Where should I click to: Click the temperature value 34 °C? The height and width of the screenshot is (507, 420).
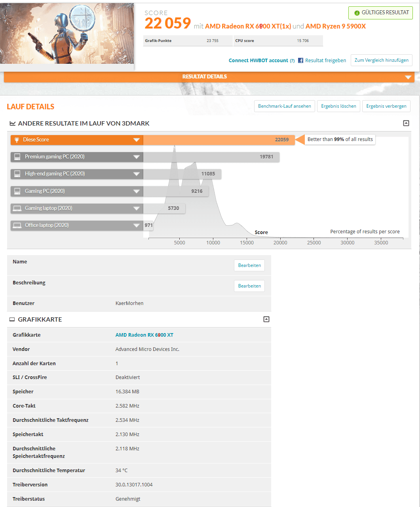[x=122, y=471]
